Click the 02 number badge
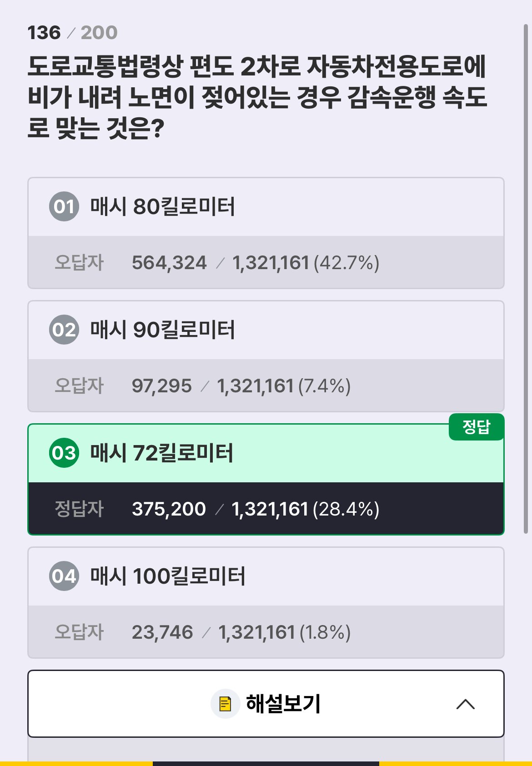Screen dimensions: 532x766 click(x=64, y=330)
